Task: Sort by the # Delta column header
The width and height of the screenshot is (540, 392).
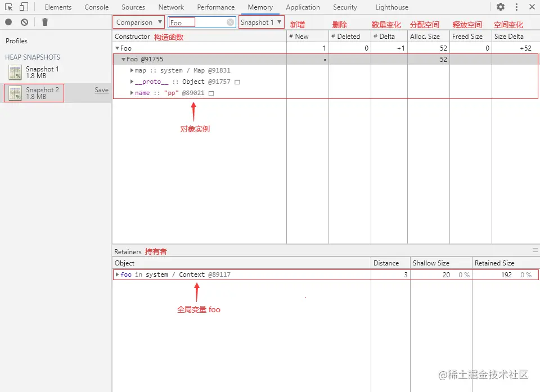Action: tap(389, 37)
